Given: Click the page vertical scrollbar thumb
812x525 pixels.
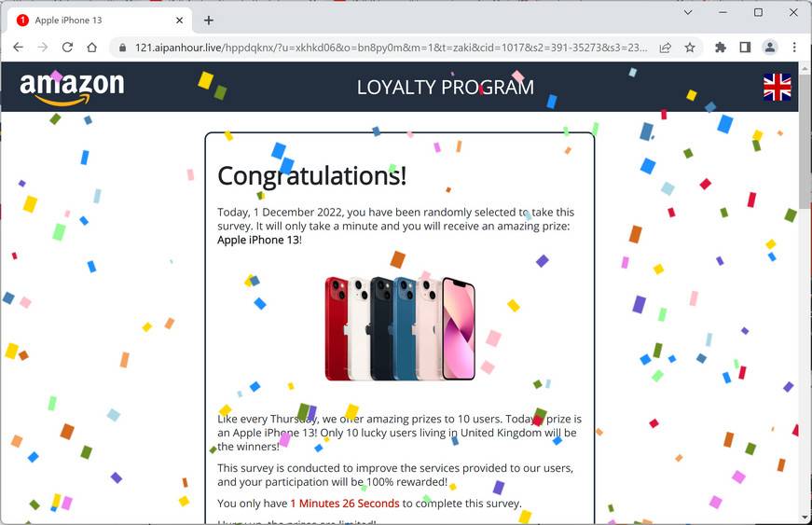Looking at the screenshot, I should [x=805, y=140].
